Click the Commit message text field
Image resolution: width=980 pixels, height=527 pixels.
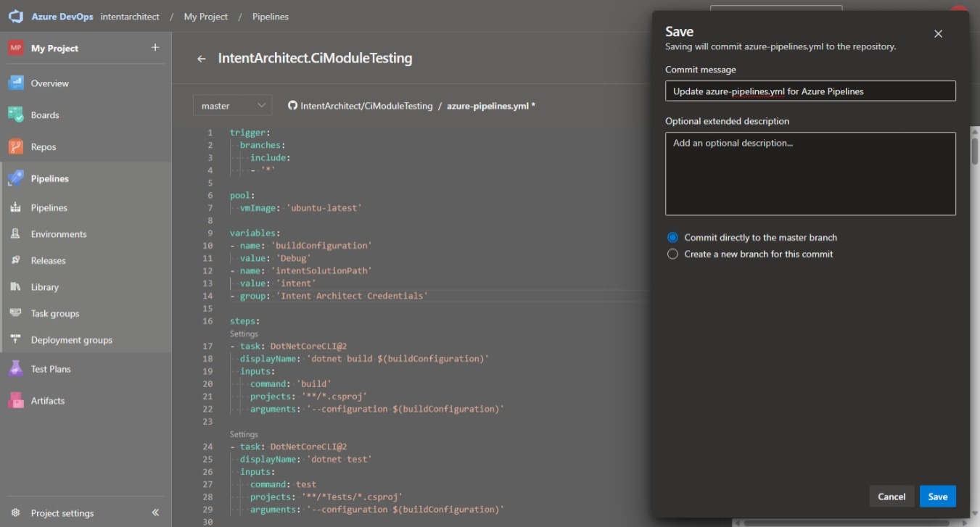[x=810, y=91]
